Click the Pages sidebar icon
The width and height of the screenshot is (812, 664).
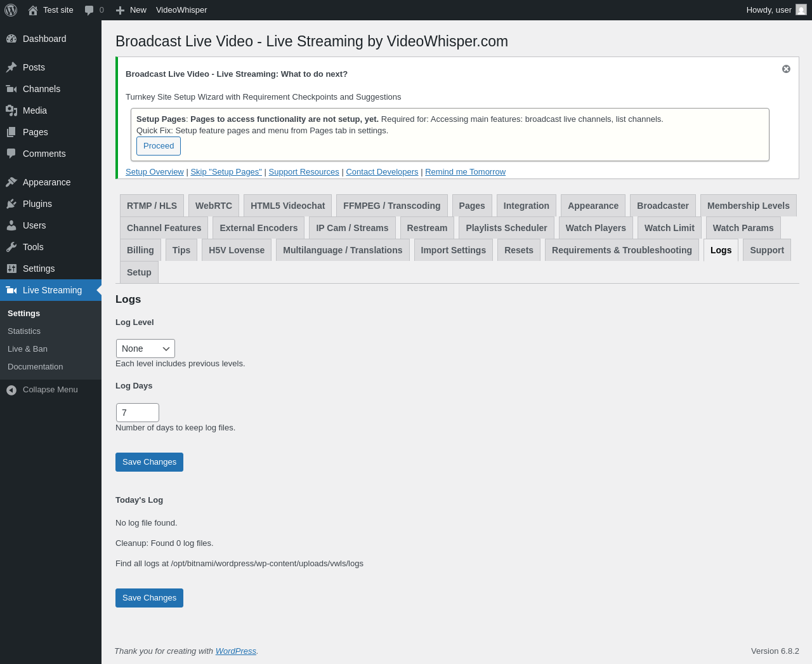point(11,132)
